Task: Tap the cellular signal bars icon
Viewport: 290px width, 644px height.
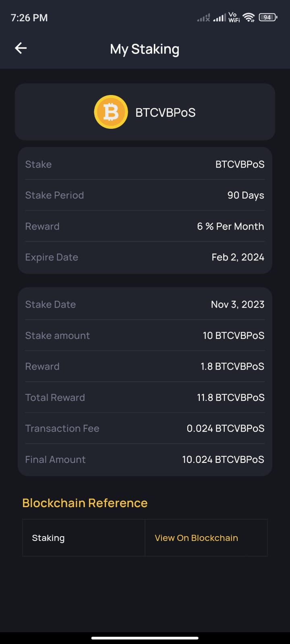Action: pyautogui.click(x=220, y=18)
